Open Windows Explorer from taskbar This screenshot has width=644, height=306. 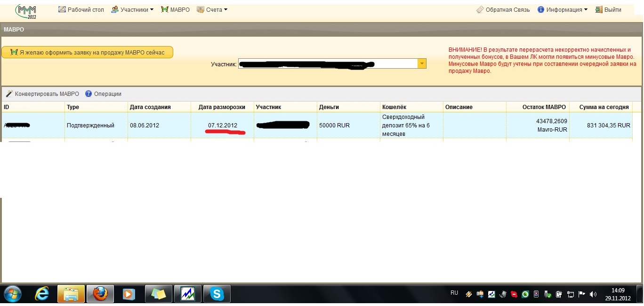click(71, 294)
